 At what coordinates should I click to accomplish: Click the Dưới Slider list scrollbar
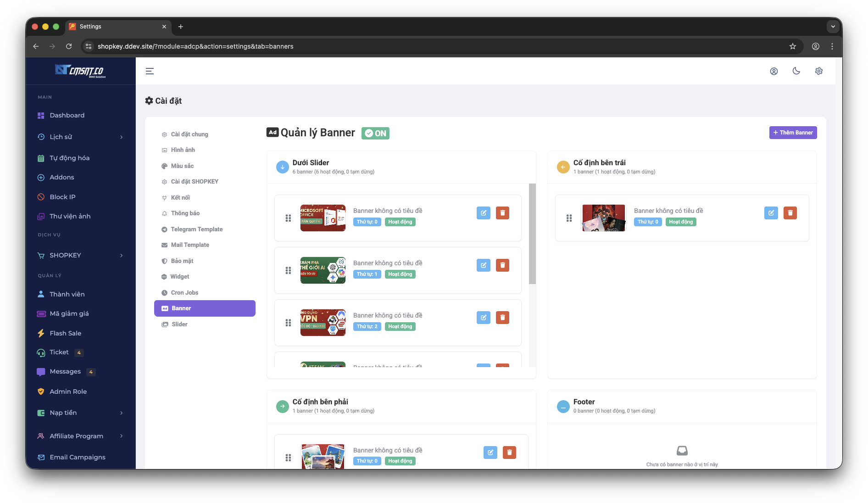coord(532,234)
